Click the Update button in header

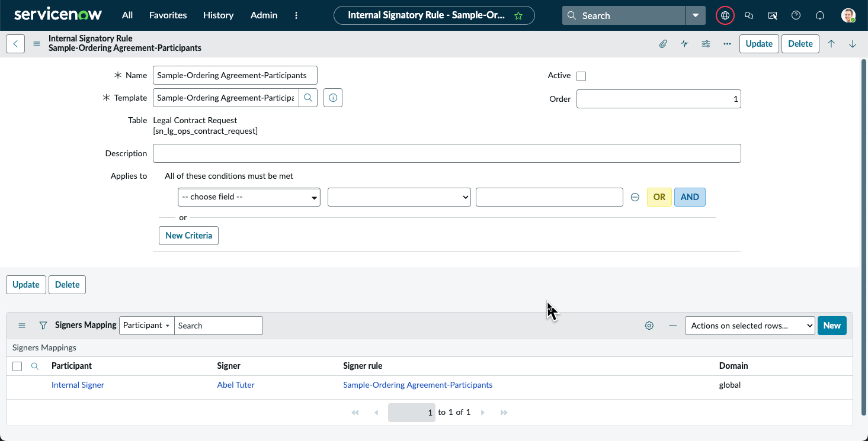(759, 44)
